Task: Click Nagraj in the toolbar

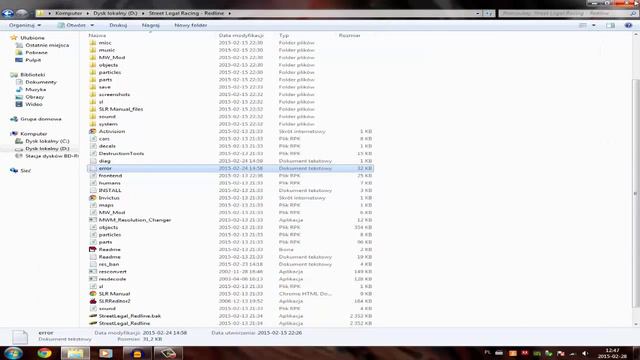Action: [151, 25]
